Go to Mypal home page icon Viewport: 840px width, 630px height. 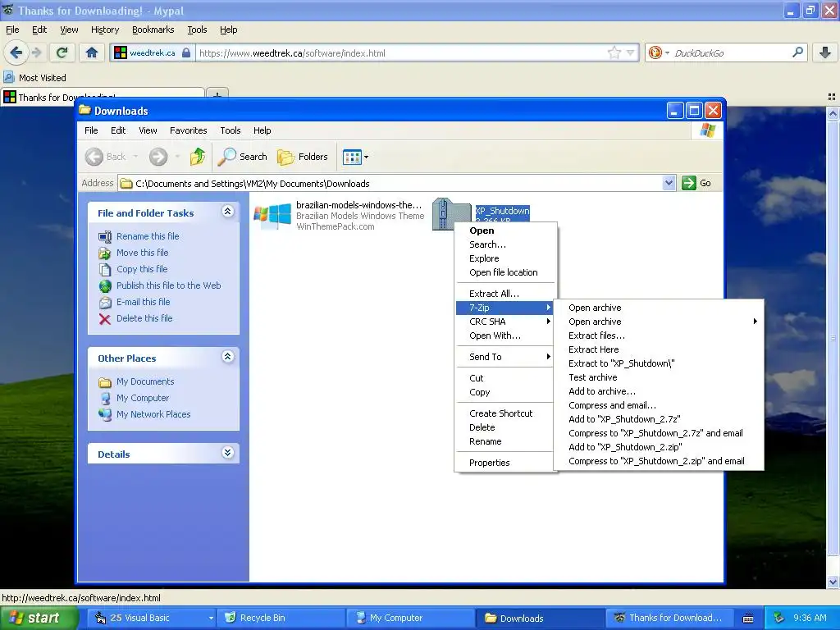pyautogui.click(x=92, y=52)
